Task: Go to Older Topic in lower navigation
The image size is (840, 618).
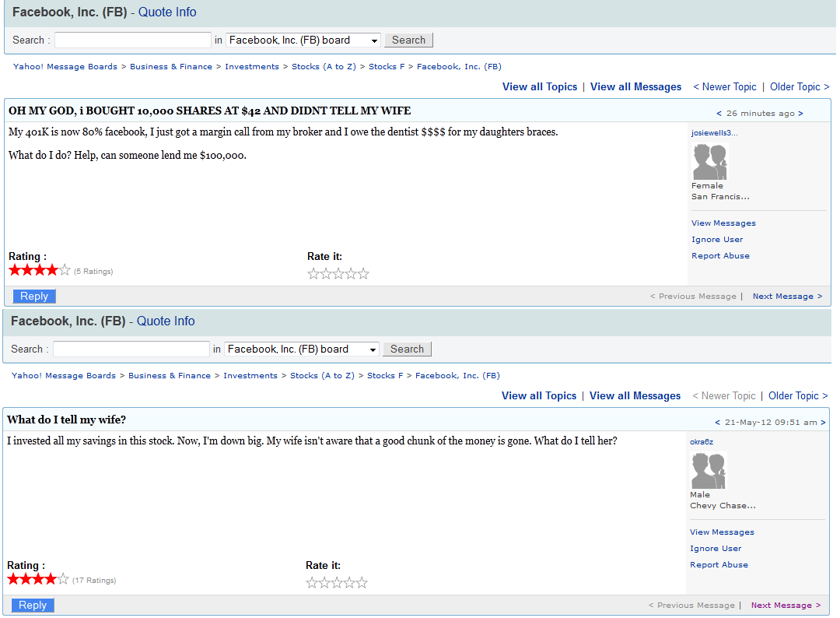Action: click(x=798, y=395)
